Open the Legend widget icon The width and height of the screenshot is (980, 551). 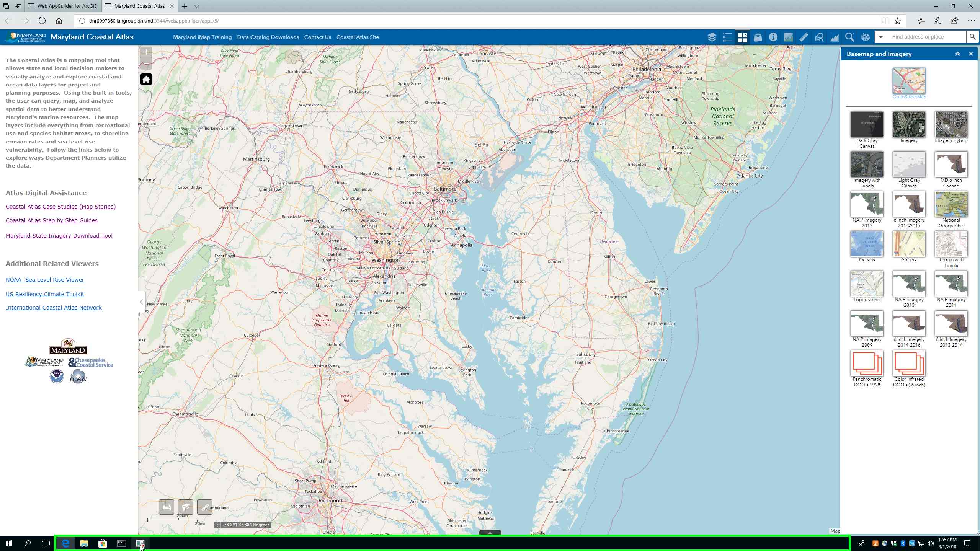click(x=727, y=37)
